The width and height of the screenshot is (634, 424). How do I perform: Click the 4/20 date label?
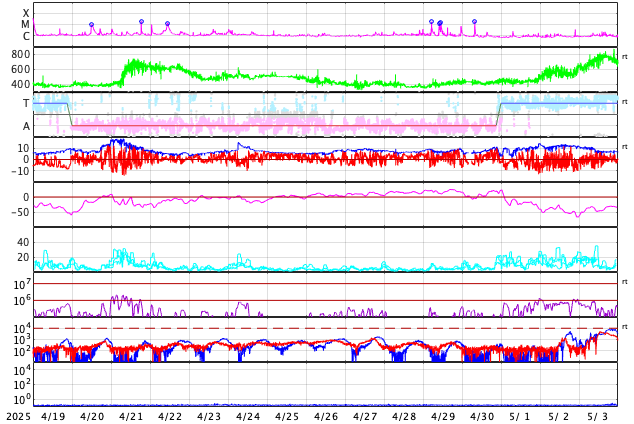(x=92, y=417)
